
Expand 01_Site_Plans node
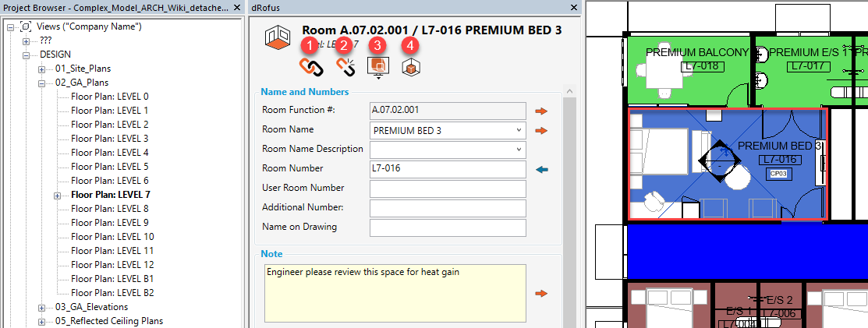coord(41,69)
